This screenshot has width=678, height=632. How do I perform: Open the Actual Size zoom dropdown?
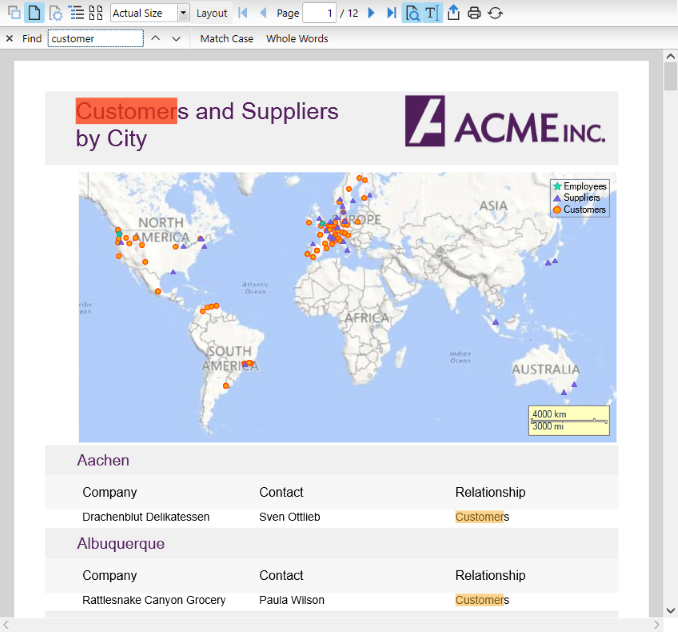[183, 13]
